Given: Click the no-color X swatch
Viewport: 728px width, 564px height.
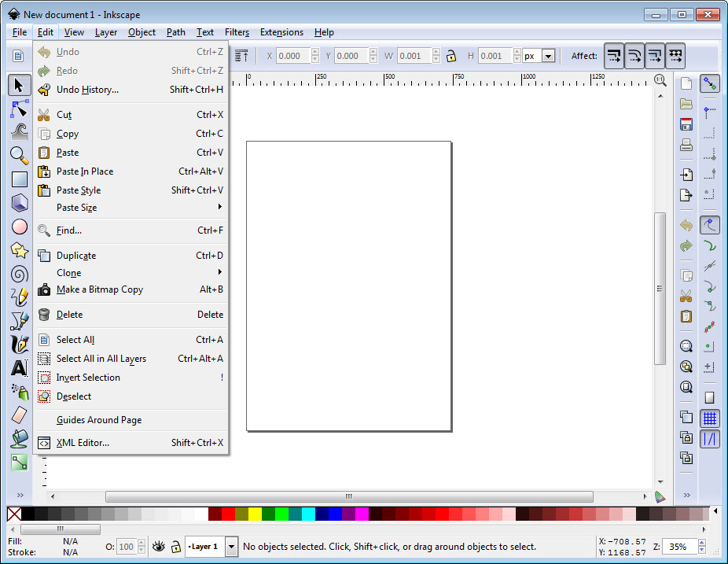Looking at the screenshot, I should tap(14, 514).
